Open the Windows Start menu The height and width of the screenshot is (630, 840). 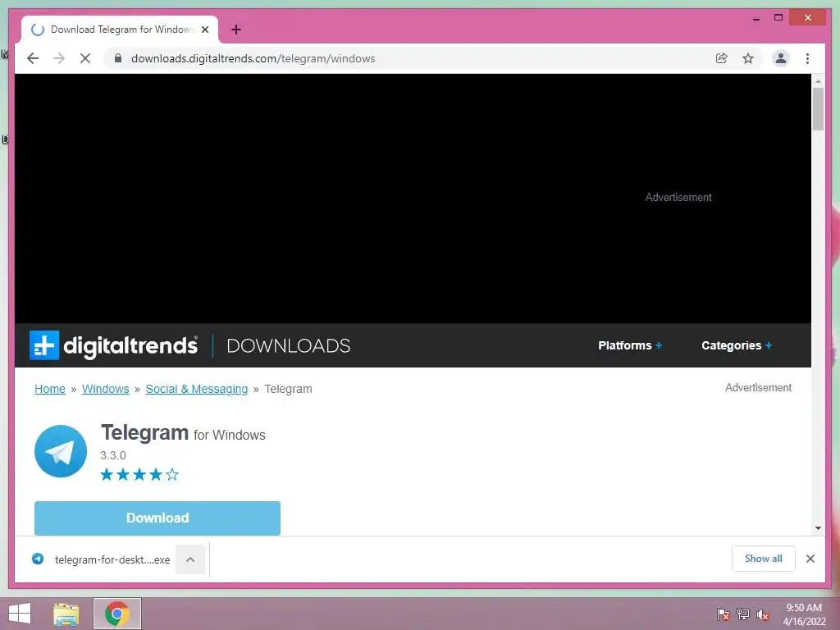pos(20,614)
